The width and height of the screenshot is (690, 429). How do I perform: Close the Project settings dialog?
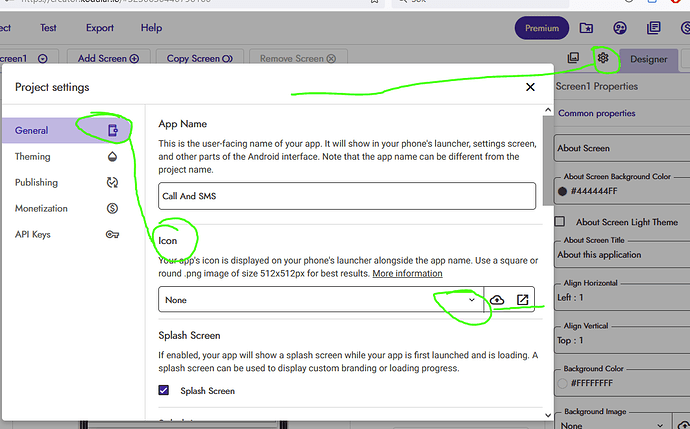point(530,88)
